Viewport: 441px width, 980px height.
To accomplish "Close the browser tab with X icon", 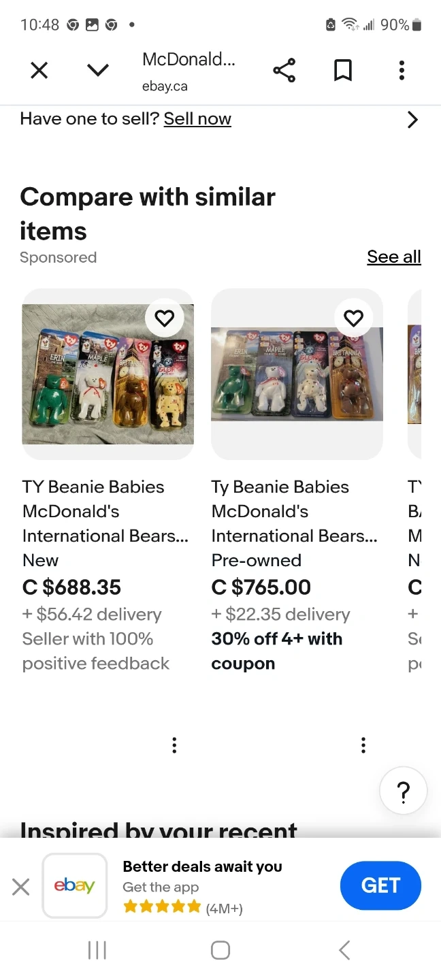I will 39,70.
